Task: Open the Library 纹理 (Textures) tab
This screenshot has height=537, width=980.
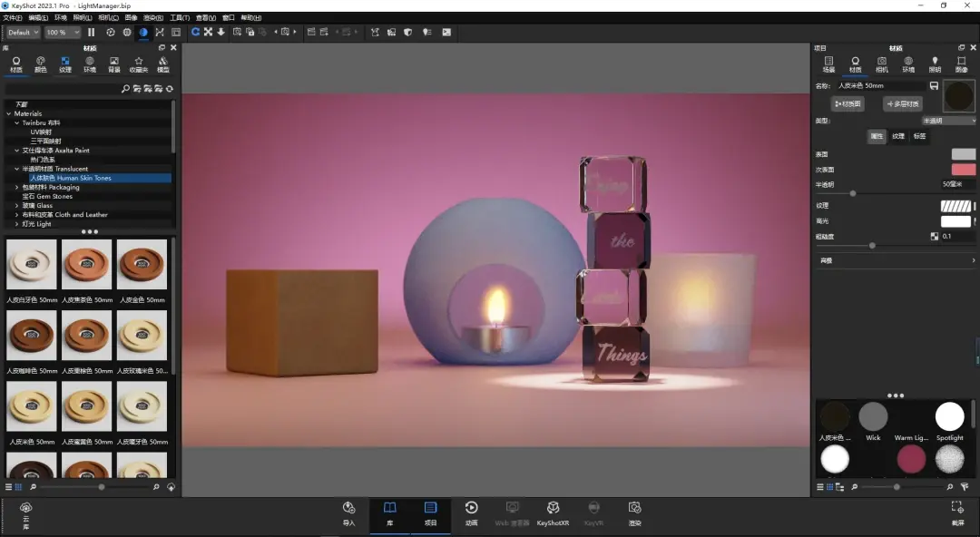Action: tap(65, 63)
